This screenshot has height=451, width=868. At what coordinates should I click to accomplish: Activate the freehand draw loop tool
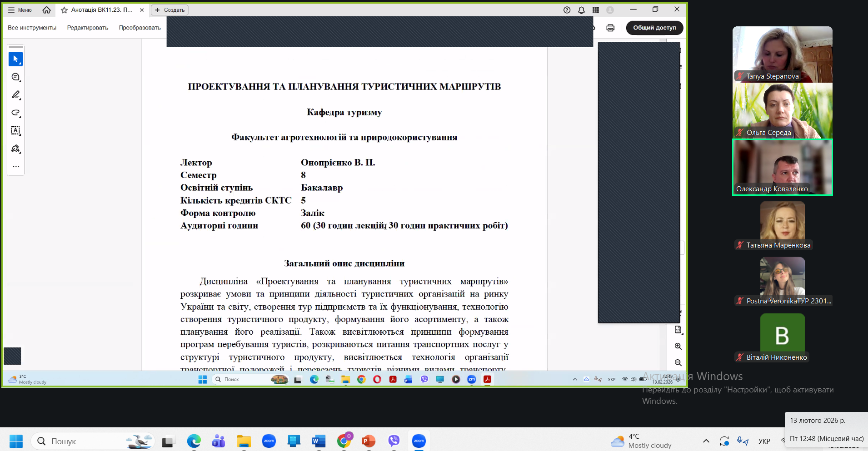tap(15, 113)
